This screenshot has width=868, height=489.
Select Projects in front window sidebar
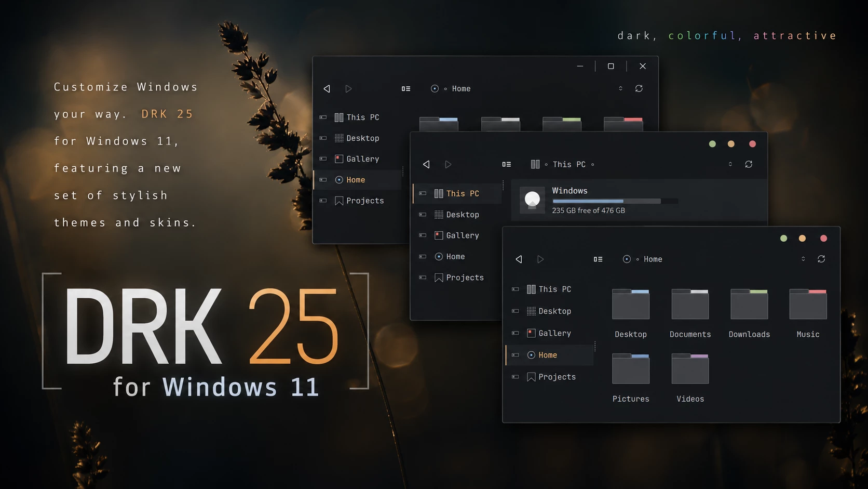(x=551, y=377)
